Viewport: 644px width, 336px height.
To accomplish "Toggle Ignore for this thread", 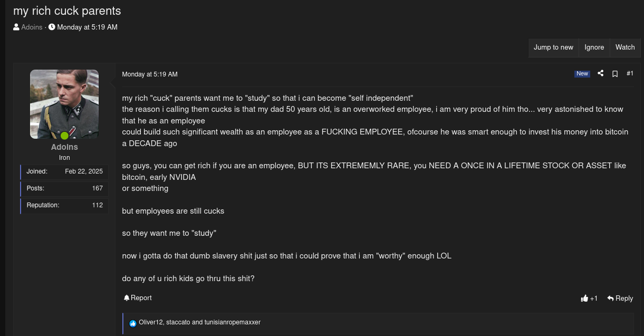I will pyautogui.click(x=594, y=47).
